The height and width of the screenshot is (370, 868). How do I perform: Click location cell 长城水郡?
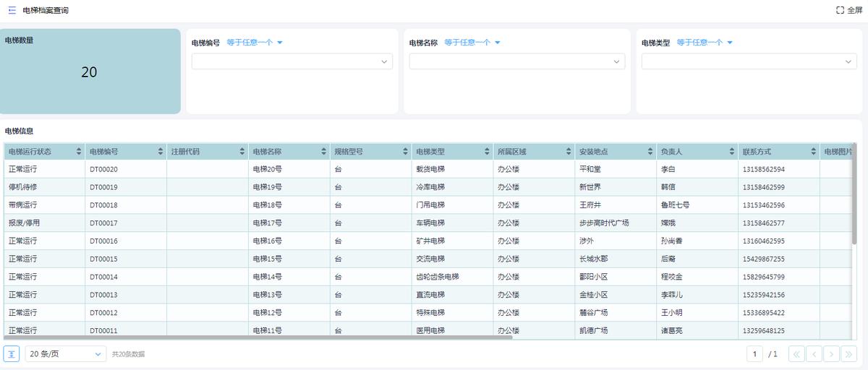click(594, 259)
